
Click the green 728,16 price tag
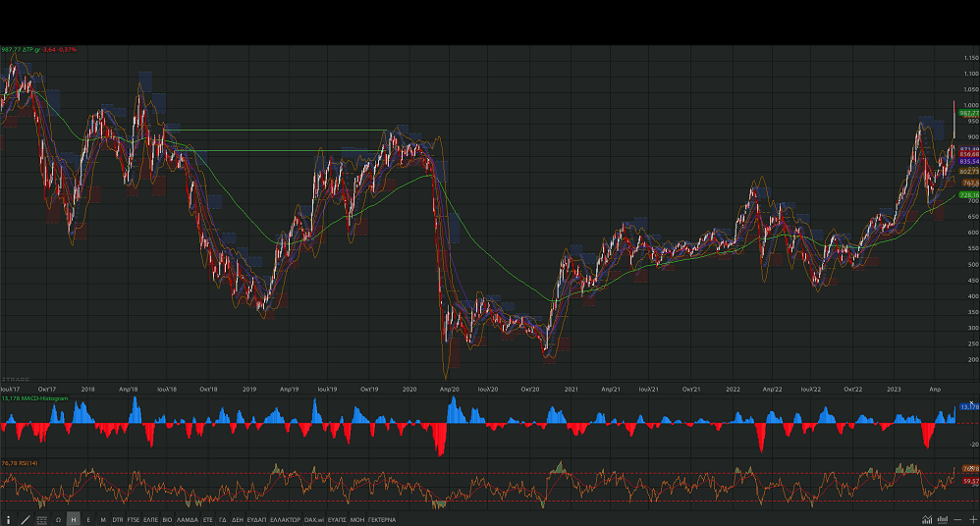pyautogui.click(x=969, y=195)
